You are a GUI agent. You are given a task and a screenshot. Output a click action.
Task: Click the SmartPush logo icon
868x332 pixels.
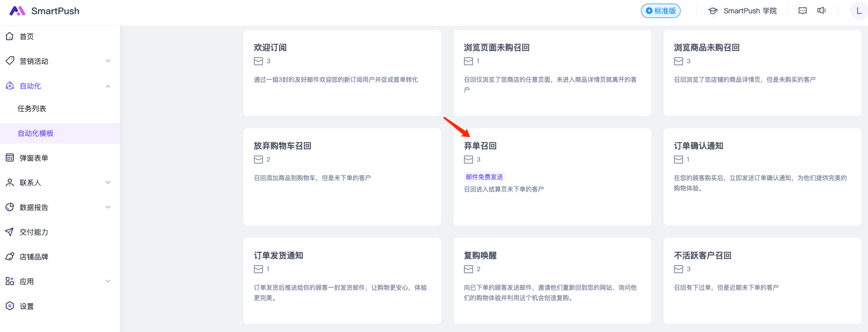tap(17, 11)
